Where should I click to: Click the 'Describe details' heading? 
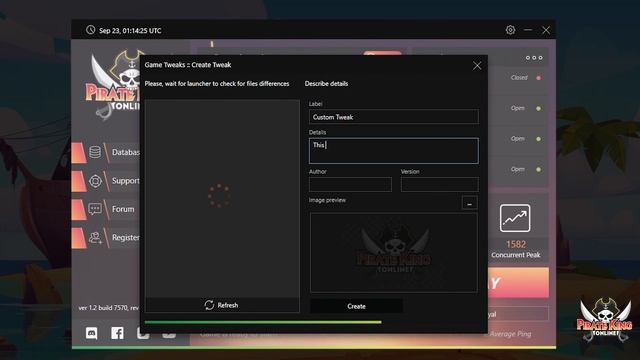click(327, 84)
